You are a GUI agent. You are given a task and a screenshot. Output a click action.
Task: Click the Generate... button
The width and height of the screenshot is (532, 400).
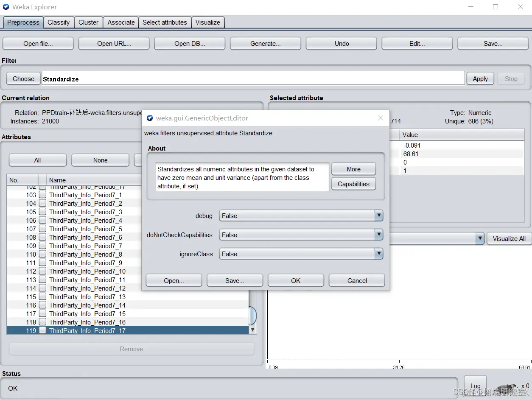coord(266,43)
